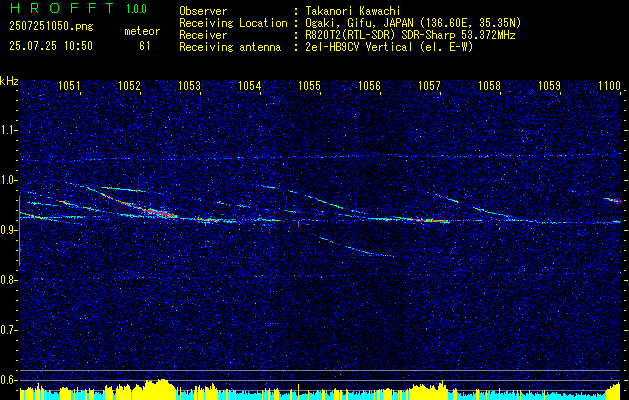Click the 0.8 kHz axis label
The width and height of the screenshot is (629, 400).
(x=9, y=280)
